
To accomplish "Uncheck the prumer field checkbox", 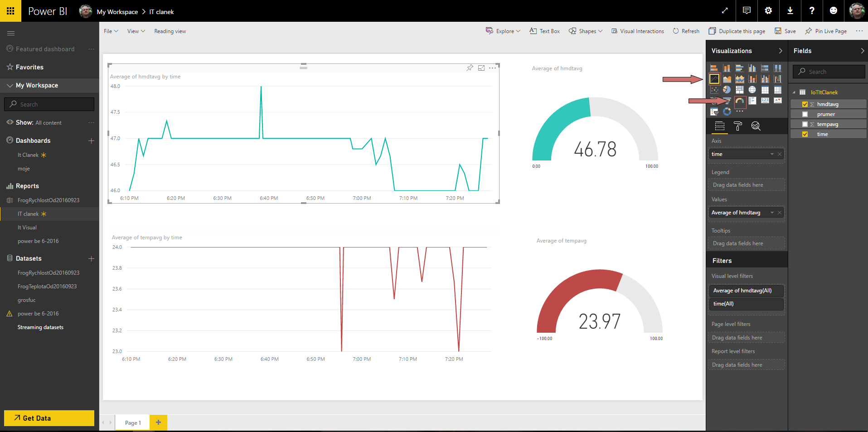I will [805, 114].
